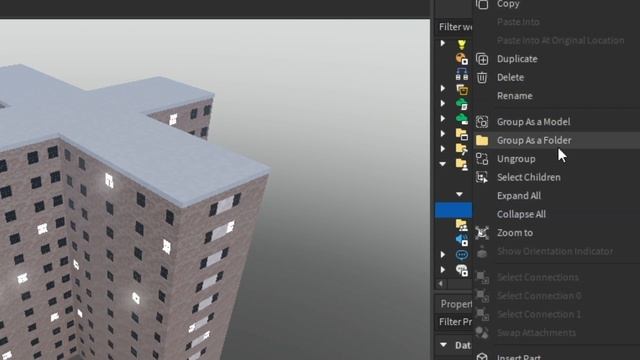Select the ServerScriptService cloud-with-script icon

pos(462,119)
